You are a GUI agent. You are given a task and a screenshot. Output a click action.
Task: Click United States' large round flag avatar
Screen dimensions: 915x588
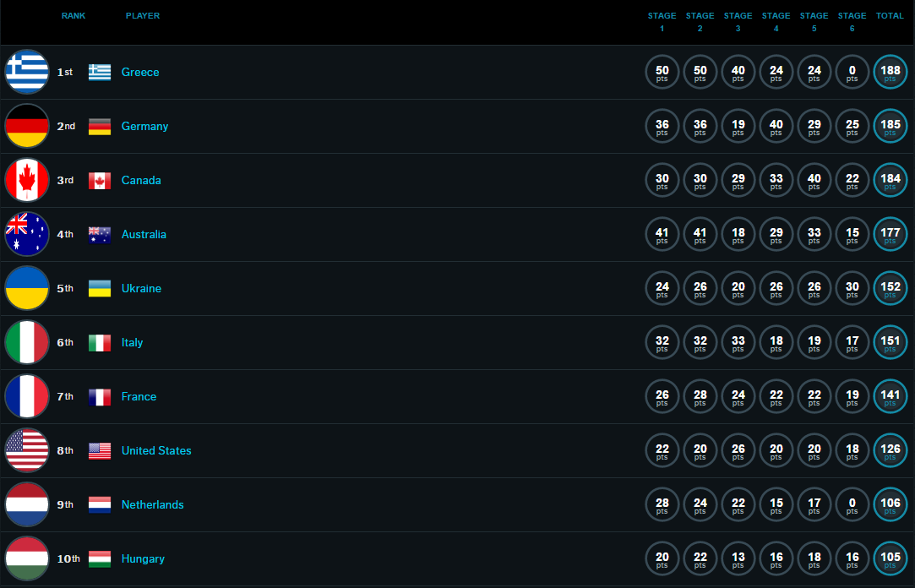[x=27, y=450]
